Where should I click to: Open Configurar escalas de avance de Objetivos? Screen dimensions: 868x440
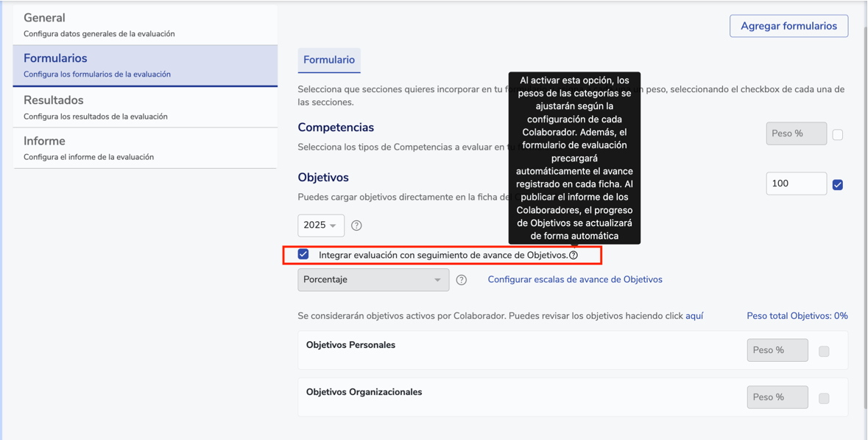[575, 279]
